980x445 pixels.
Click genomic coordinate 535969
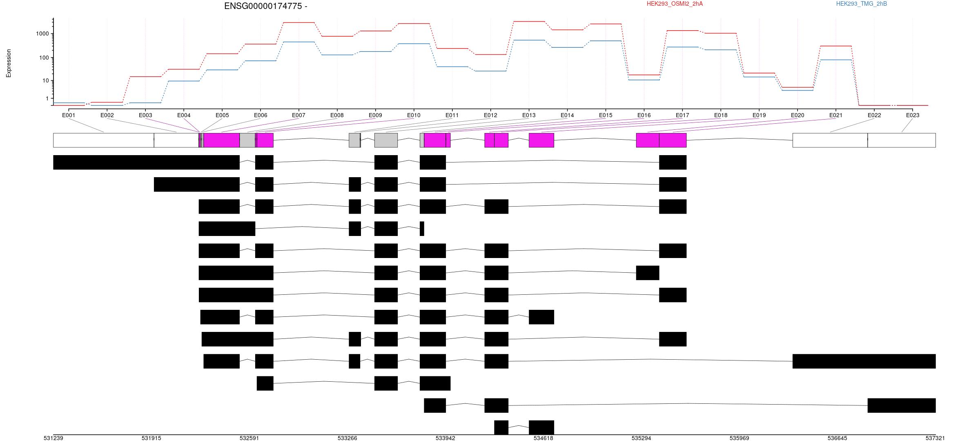pos(739,438)
